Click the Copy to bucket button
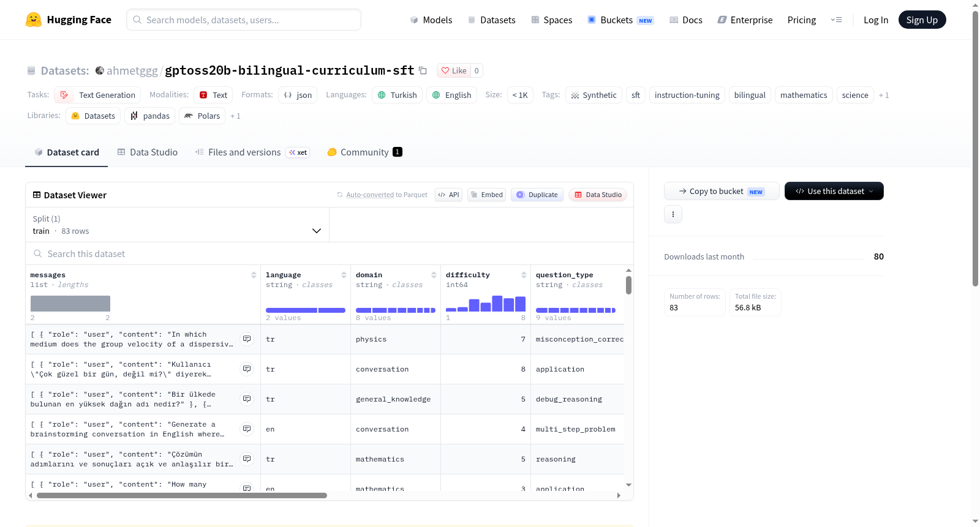This screenshot has height=527, width=980. coord(722,191)
